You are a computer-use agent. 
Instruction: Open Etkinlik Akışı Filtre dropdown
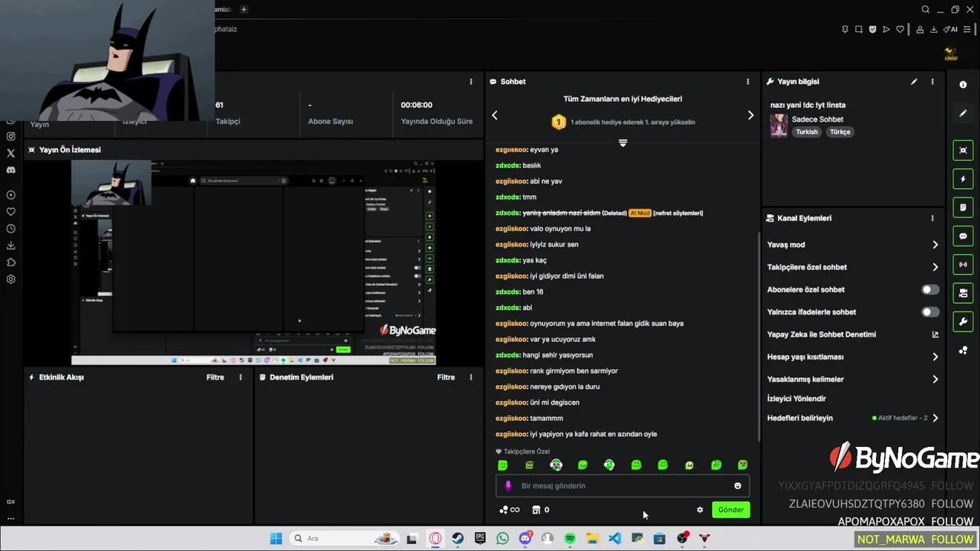215,377
